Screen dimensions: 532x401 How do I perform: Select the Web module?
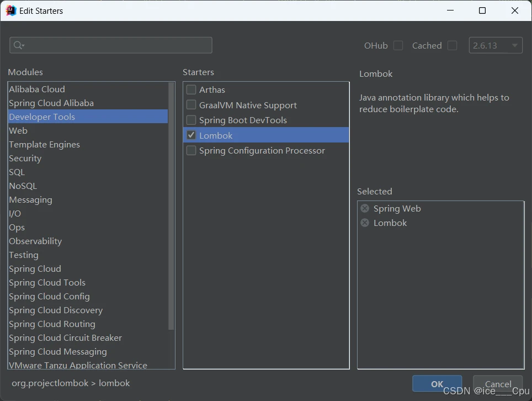point(18,131)
